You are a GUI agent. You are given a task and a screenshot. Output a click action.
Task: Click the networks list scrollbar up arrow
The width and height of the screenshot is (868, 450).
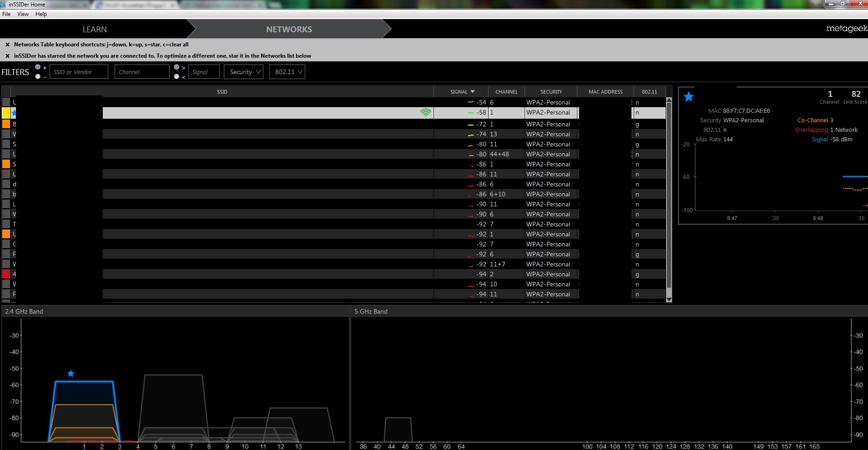[x=669, y=100]
